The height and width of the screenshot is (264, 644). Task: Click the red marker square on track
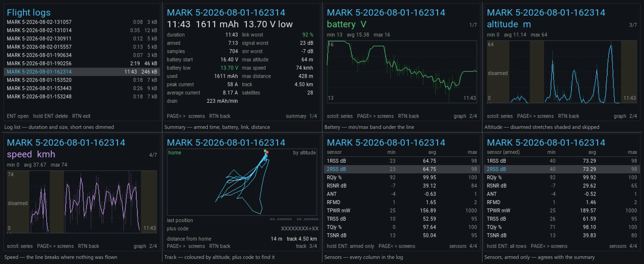tap(267, 152)
